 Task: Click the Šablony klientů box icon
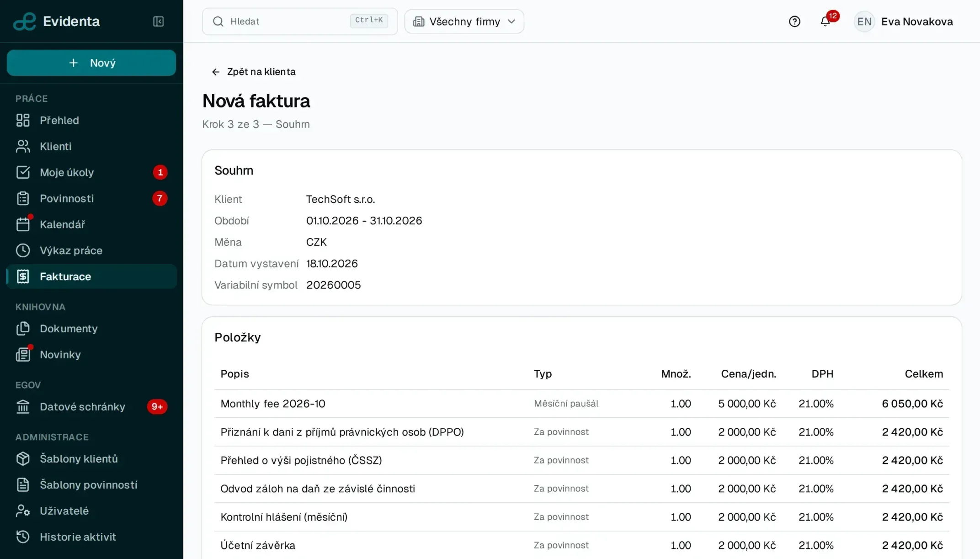pos(23,459)
